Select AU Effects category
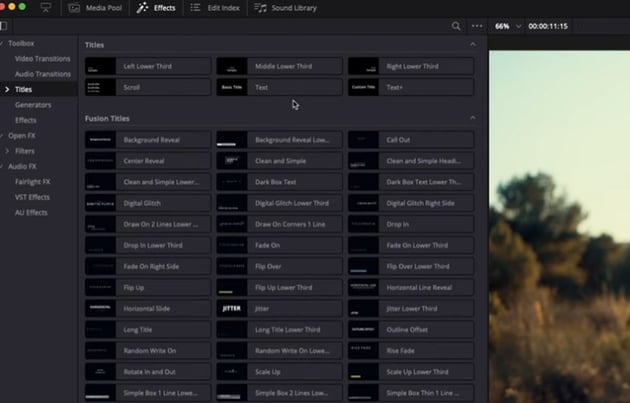The width and height of the screenshot is (630, 403). click(x=31, y=213)
